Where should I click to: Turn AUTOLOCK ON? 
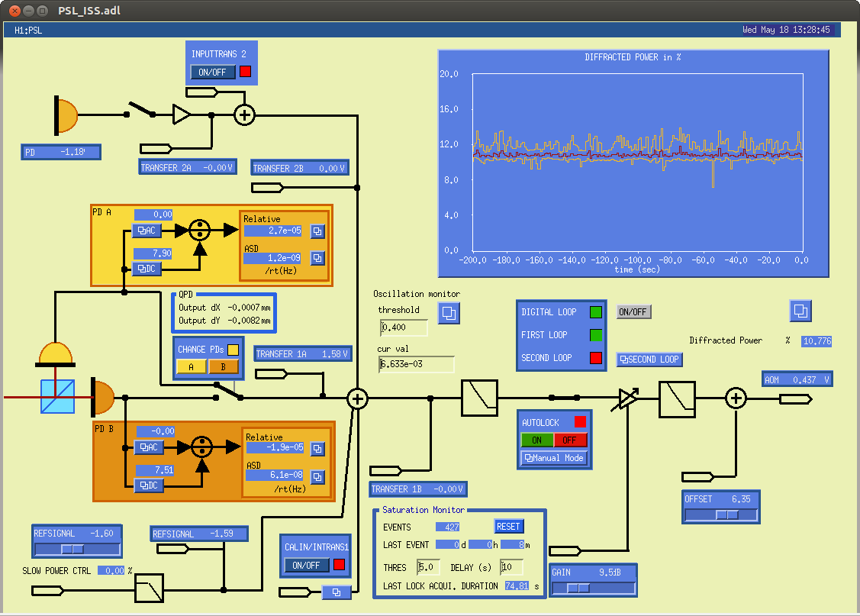tap(536, 440)
